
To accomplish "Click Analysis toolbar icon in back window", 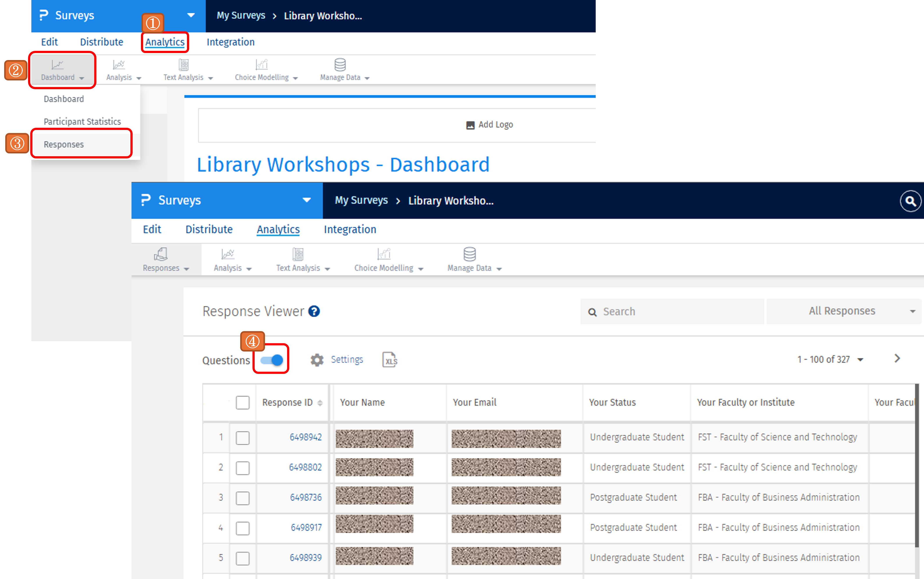I will [x=119, y=65].
